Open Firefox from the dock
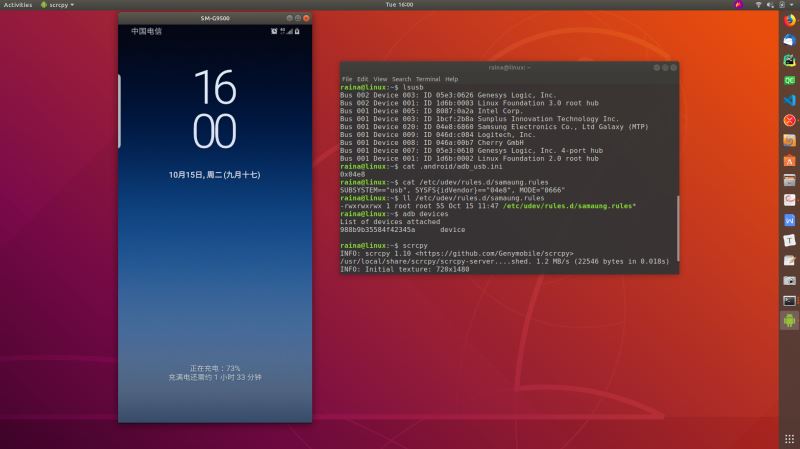Screen dimensions: 800x449 pyautogui.click(x=789, y=19)
